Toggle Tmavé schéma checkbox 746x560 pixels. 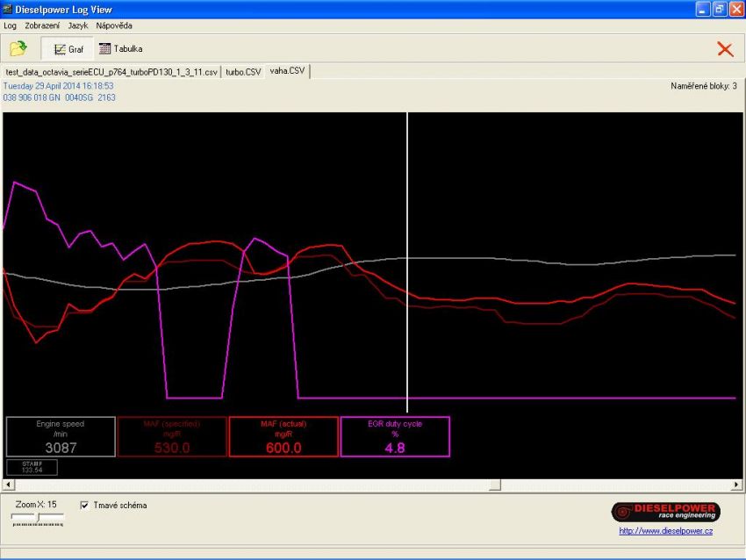(84, 506)
